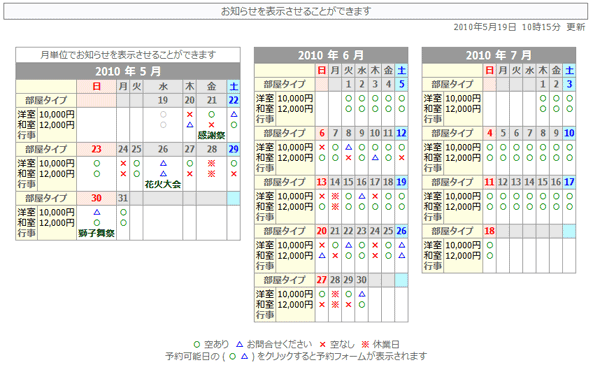This screenshot has width=600, height=372.
Task: Select 洋室 green circle on May 21
Action: (x=211, y=114)
